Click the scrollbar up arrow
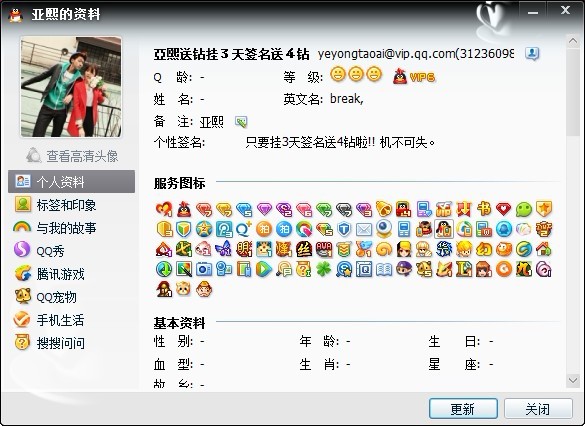This screenshot has height=426, width=585. [573, 41]
